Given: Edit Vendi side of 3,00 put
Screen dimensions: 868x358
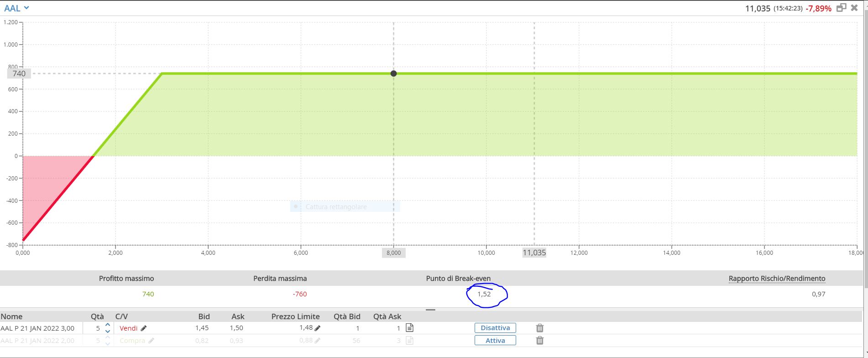Looking at the screenshot, I should tap(144, 328).
